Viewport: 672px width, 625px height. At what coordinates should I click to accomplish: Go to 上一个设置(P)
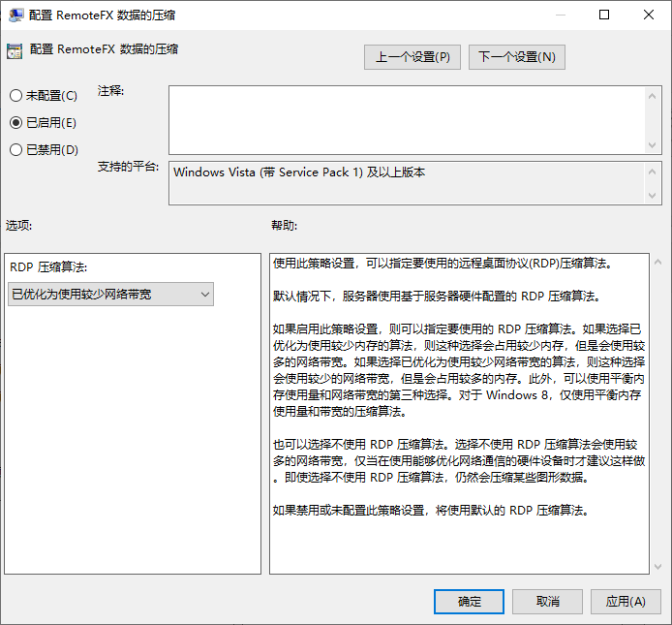tap(412, 57)
